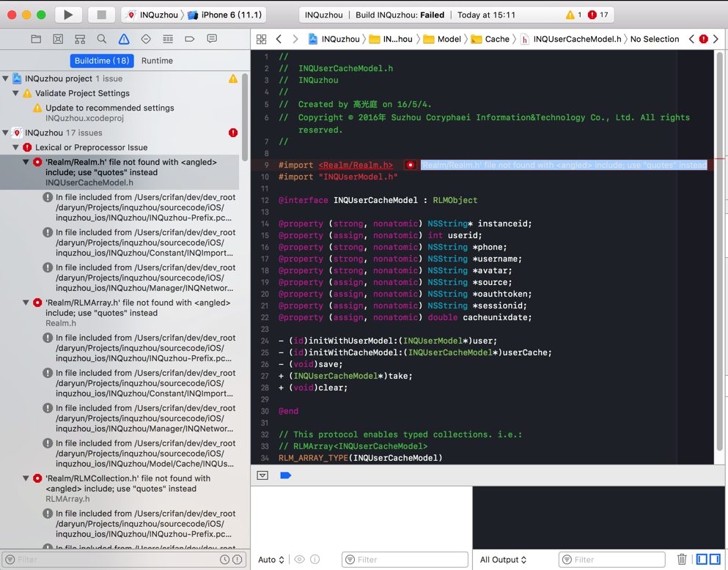Go forward with jump bar right arrow

tap(295, 40)
